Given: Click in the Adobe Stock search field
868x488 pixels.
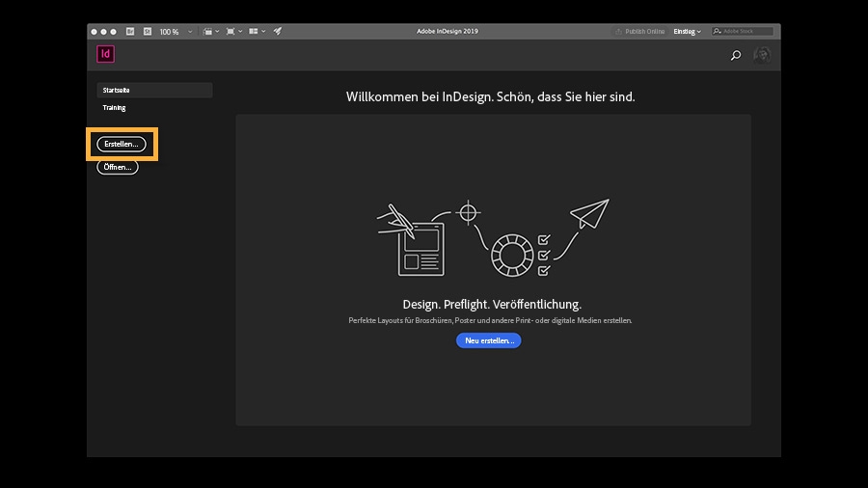Looking at the screenshot, I should (742, 32).
